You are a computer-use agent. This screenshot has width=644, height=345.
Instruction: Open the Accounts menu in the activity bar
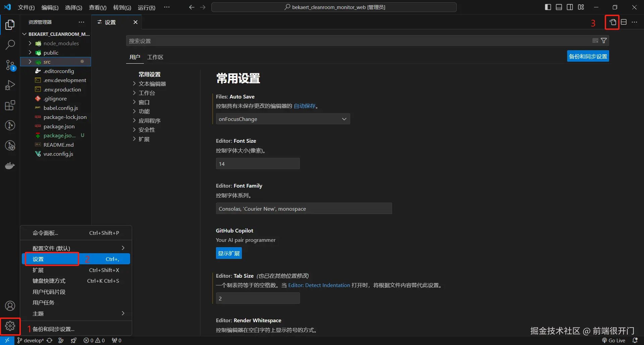click(10, 306)
